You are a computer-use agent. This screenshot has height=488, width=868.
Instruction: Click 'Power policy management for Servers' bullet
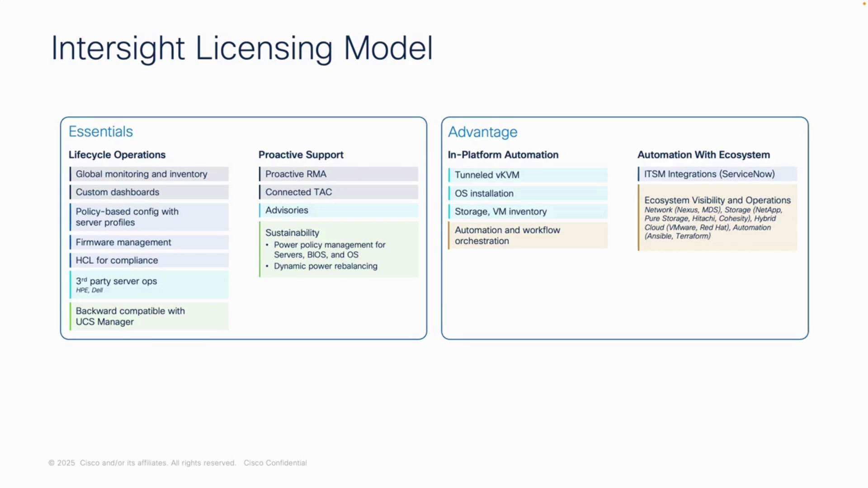[329, 249]
